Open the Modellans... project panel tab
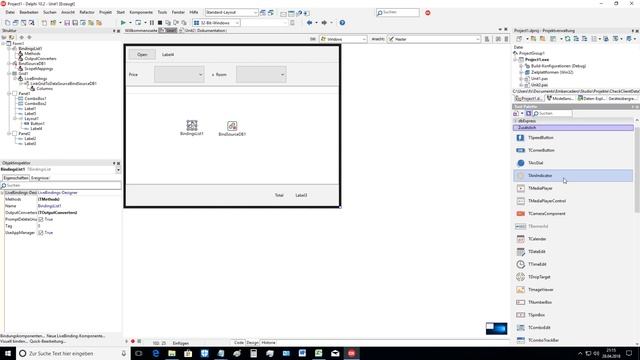640x360 pixels. pyautogui.click(x=561, y=98)
